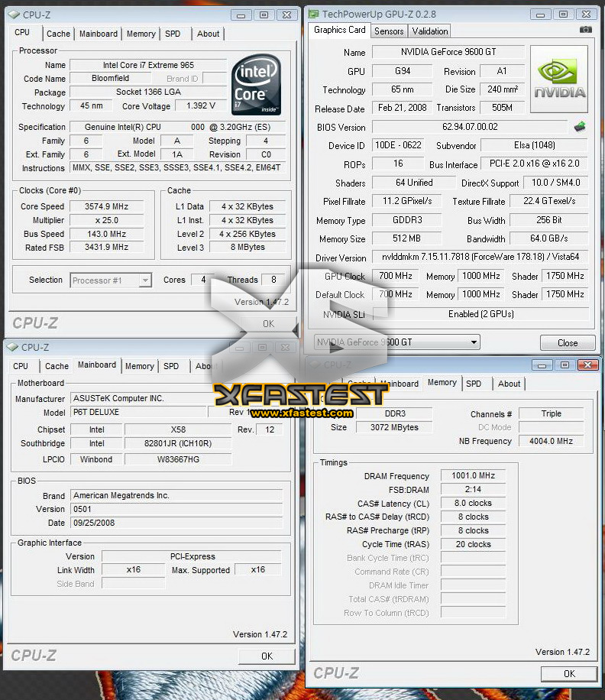
Task: Click the memory Size value 3072 MBytes
Action: tap(394, 427)
